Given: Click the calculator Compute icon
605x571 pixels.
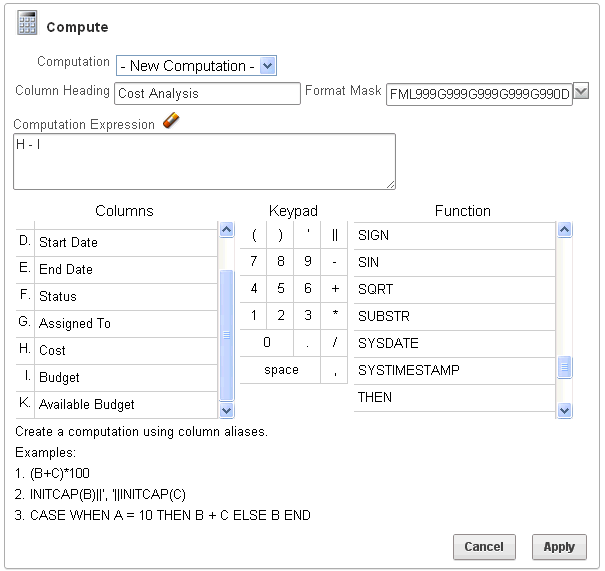Looking at the screenshot, I should pyautogui.click(x=27, y=25).
